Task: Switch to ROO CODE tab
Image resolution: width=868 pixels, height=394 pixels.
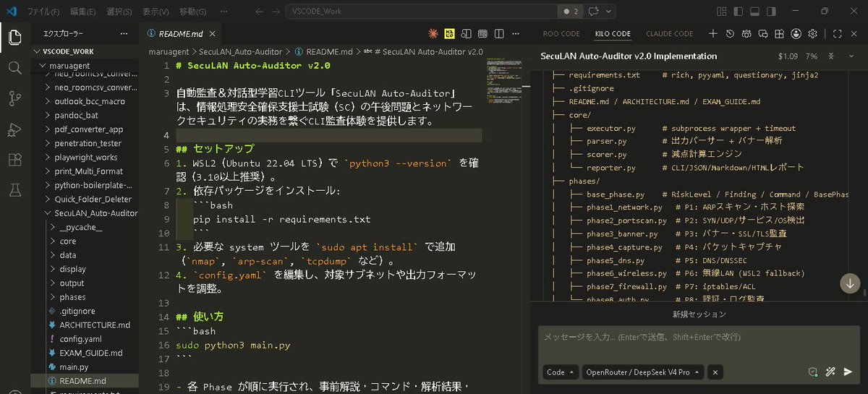Action: point(561,33)
